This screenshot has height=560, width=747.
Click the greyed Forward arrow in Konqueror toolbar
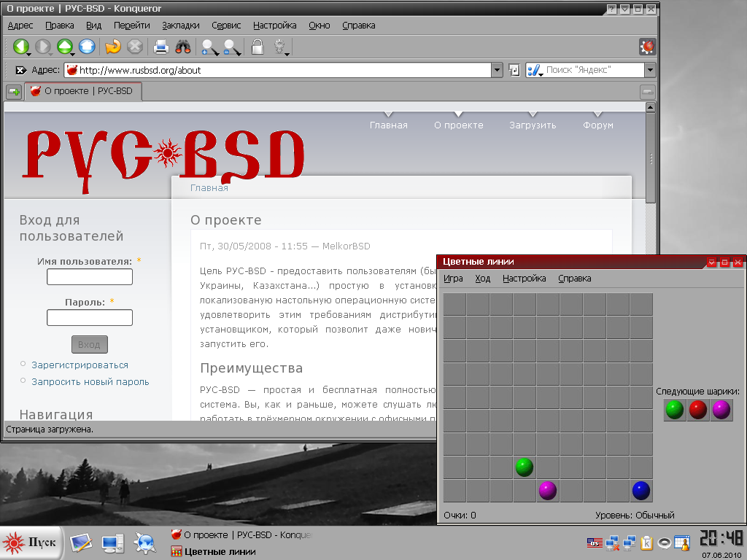pos(43,47)
